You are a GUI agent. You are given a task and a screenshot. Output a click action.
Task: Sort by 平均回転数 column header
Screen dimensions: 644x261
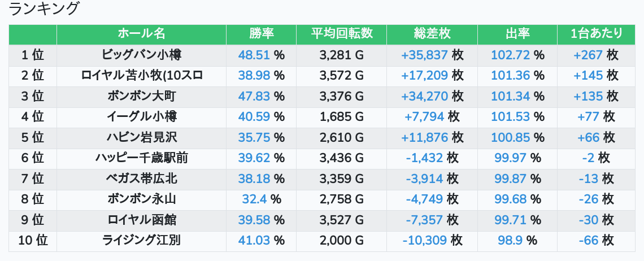pos(341,34)
